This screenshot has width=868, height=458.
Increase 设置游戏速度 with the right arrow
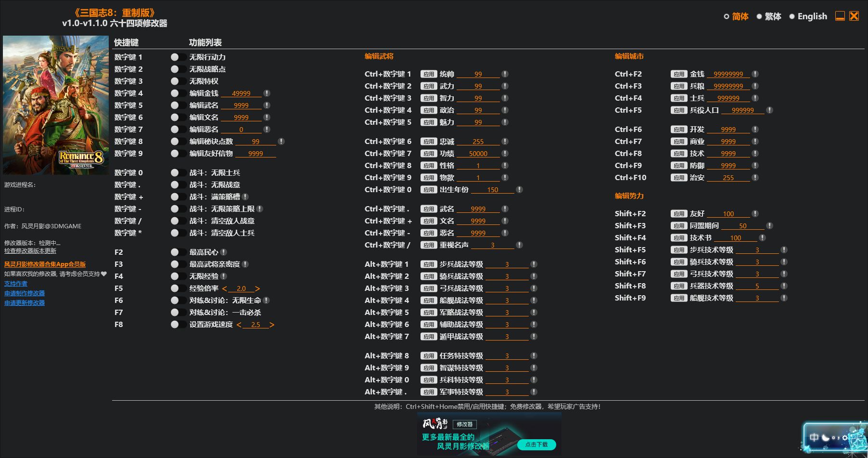(x=272, y=325)
